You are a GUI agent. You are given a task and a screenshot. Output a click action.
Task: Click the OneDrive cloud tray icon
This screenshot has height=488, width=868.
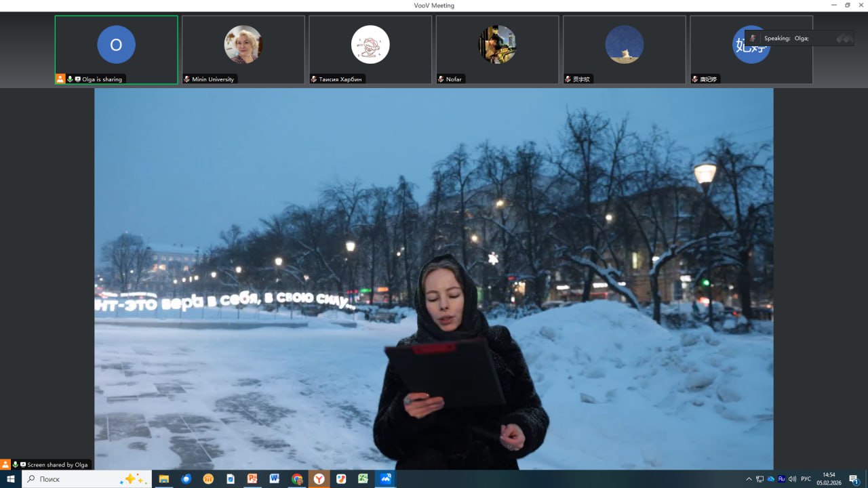click(x=771, y=479)
